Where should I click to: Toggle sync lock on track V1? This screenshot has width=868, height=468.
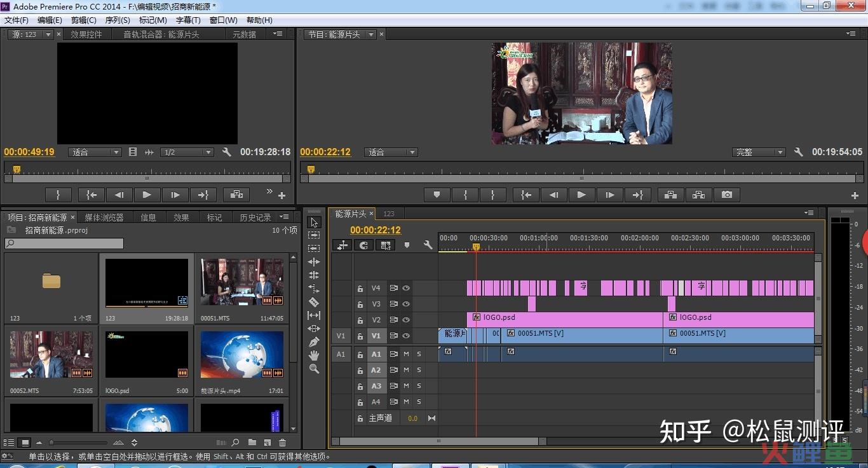[x=393, y=336]
